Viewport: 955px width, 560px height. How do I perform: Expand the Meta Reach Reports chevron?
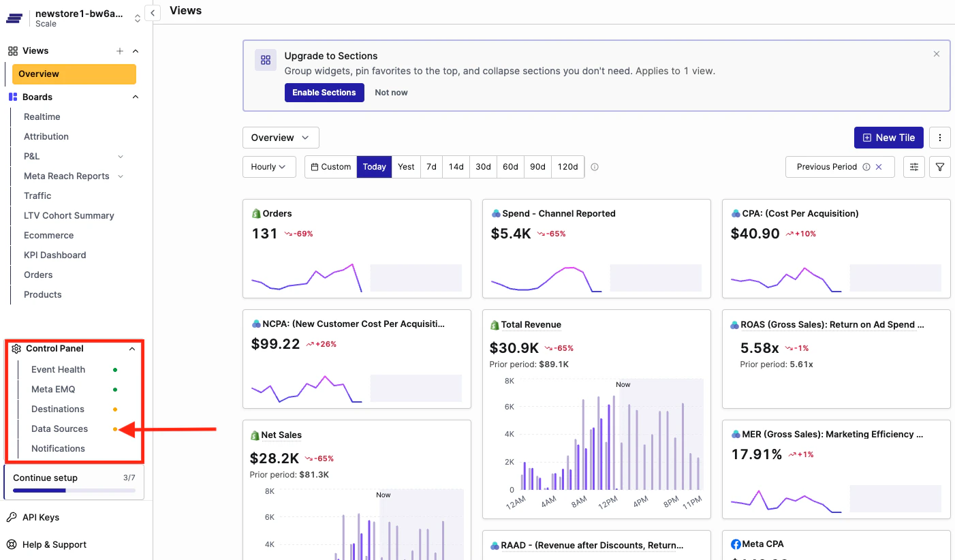(121, 176)
